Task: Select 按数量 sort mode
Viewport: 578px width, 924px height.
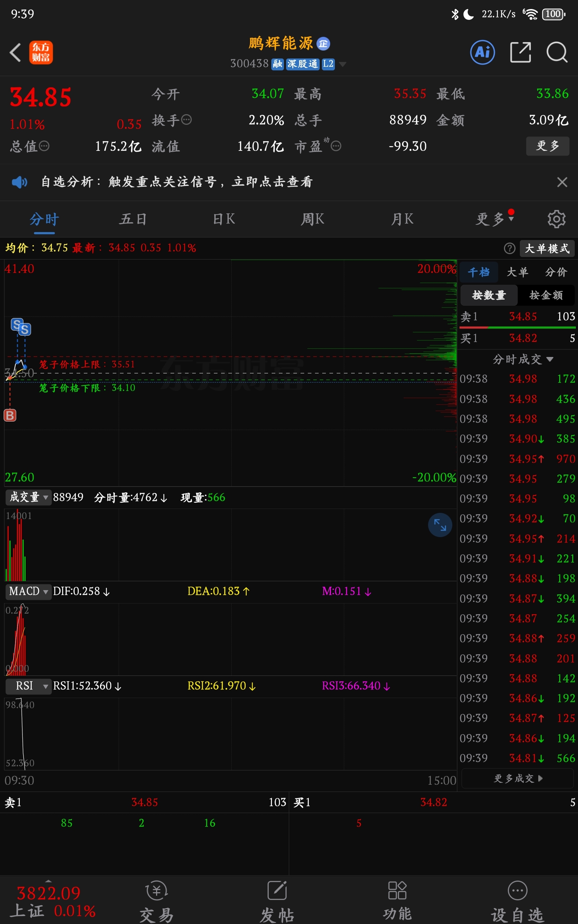Action: point(489,295)
